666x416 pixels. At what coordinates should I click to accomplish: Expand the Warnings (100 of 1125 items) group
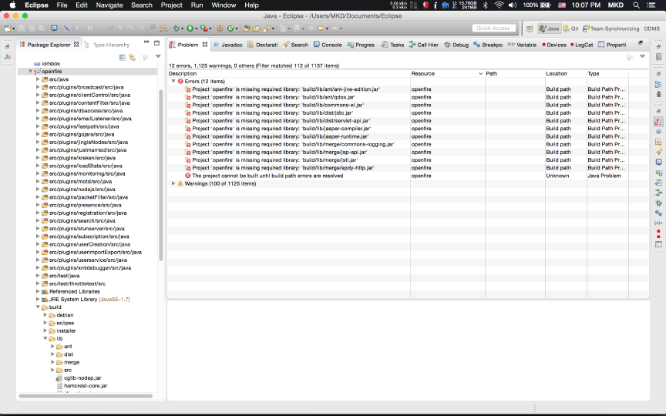(173, 184)
